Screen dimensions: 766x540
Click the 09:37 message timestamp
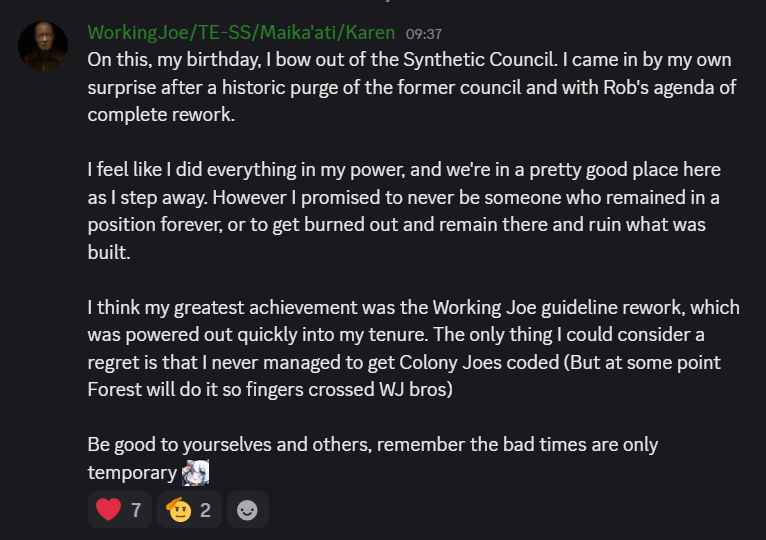pyautogui.click(x=424, y=34)
